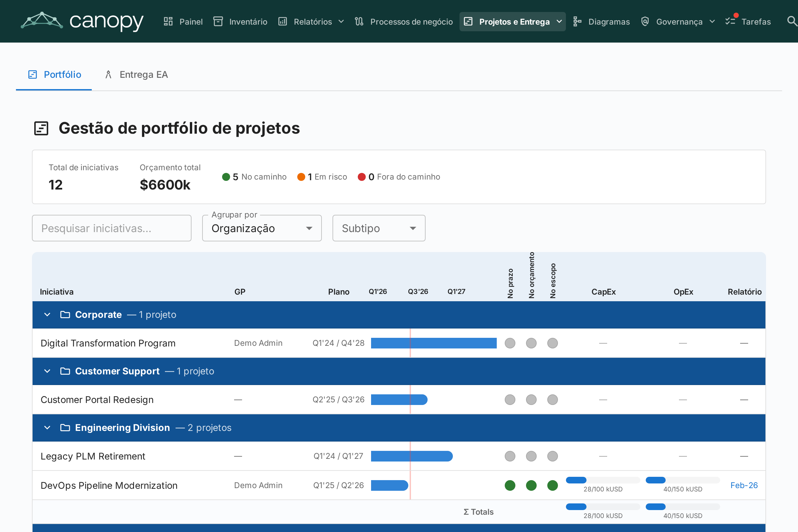Click the Tarefas checklist icon

point(730,22)
